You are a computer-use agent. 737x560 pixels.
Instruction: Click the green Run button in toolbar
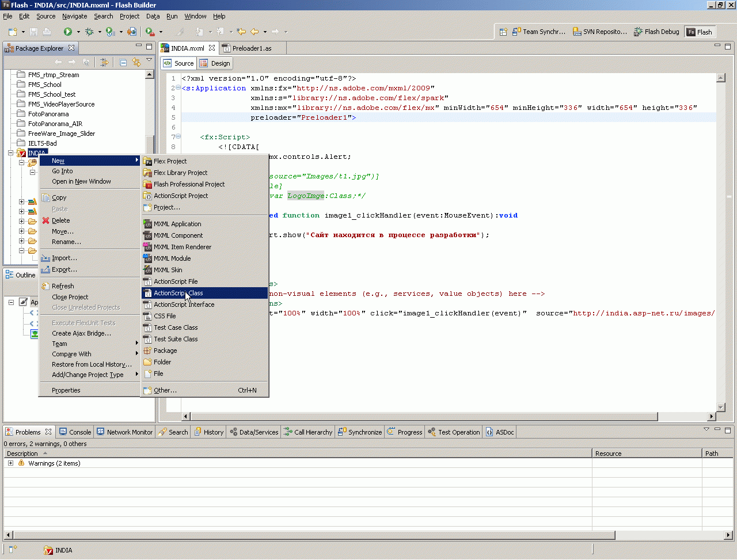[67, 32]
